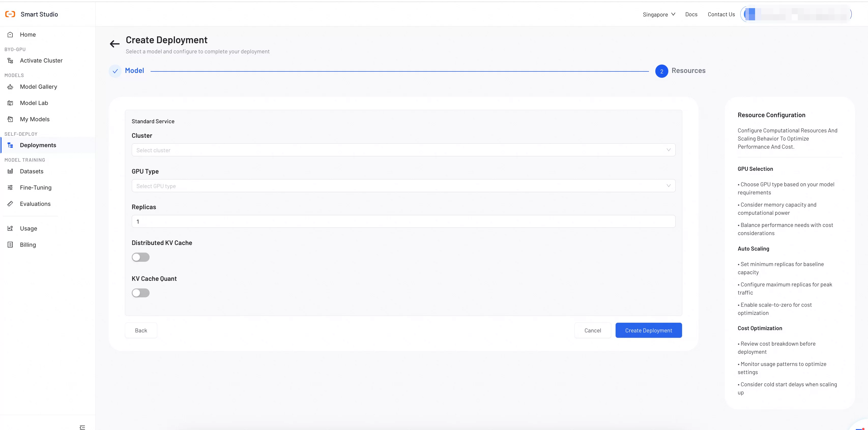The height and width of the screenshot is (430, 868).
Task: Click the GPU Selection heading
Action: (755, 169)
